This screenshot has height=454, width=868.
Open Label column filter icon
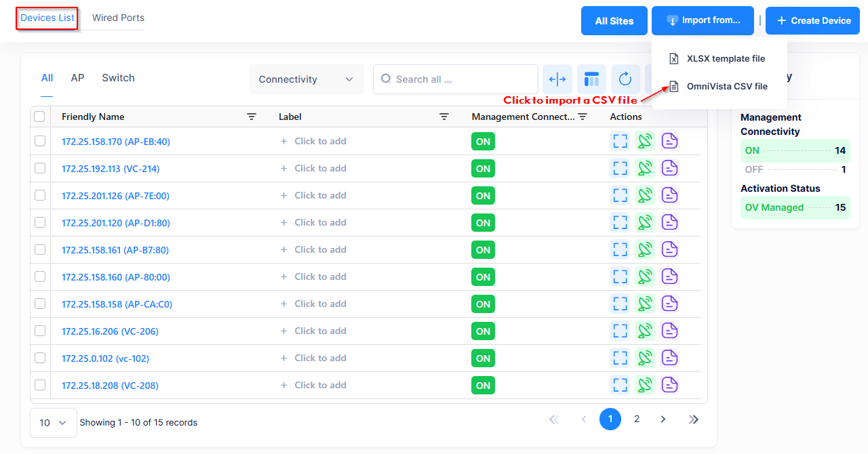444,117
